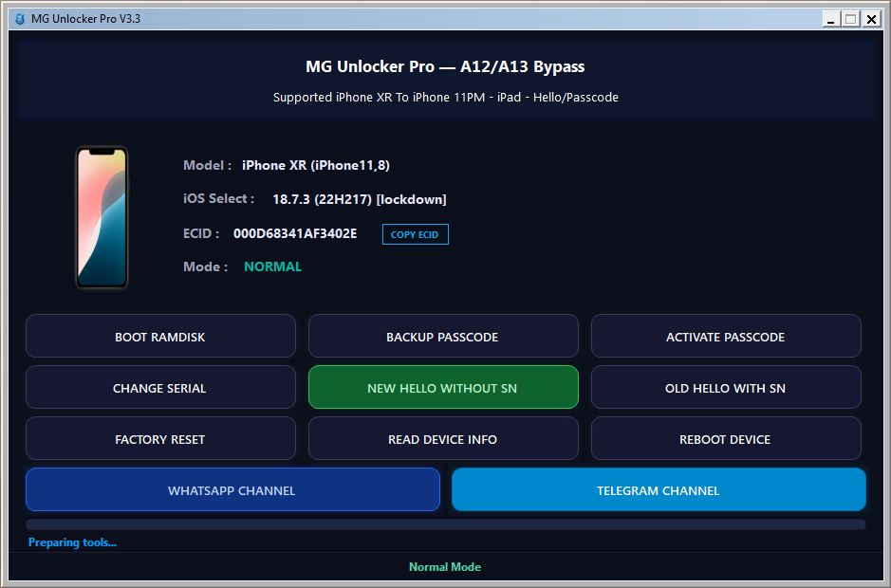Viewport: 891px width, 588px height.
Task: Click the Normal Mode footer label
Action: coord(445,566)
